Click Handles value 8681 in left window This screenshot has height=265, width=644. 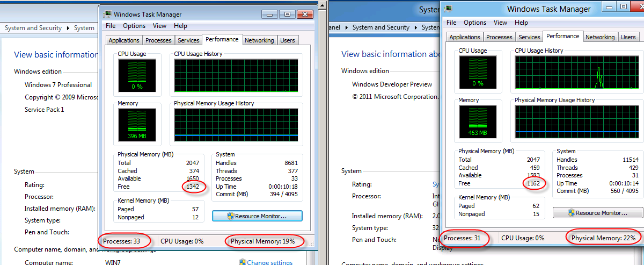click(x=291, y=163)
